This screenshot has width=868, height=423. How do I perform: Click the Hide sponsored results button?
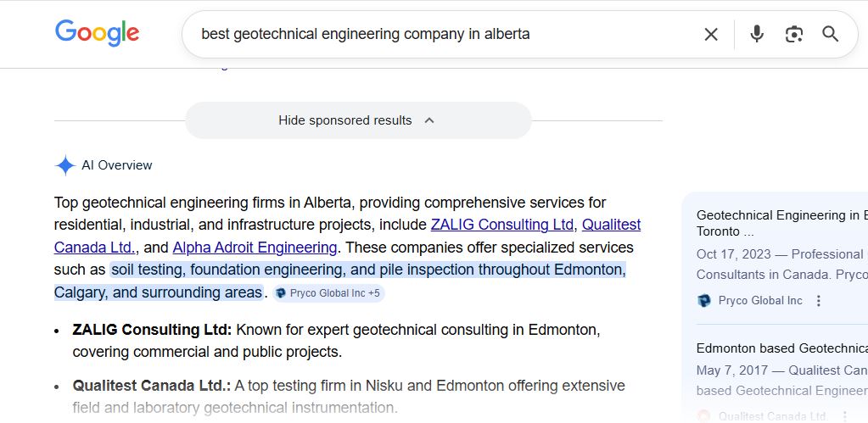(x=345, y=120)
